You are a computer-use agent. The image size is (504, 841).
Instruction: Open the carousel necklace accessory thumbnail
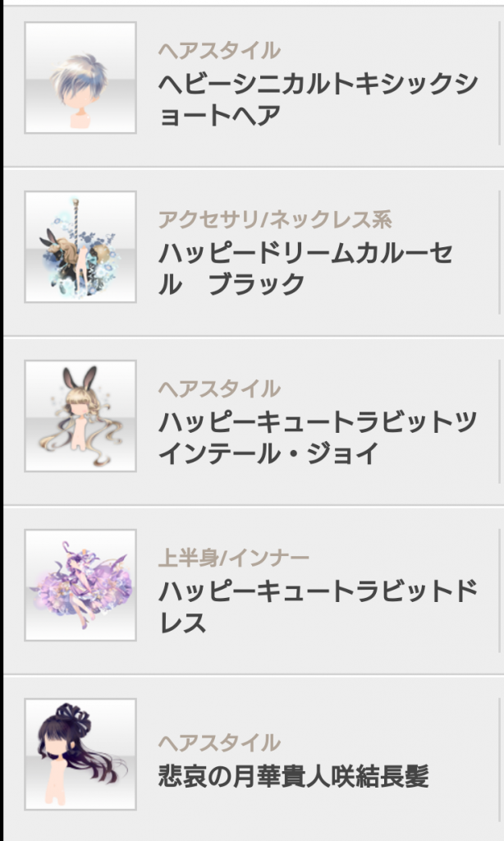(80, 246)
